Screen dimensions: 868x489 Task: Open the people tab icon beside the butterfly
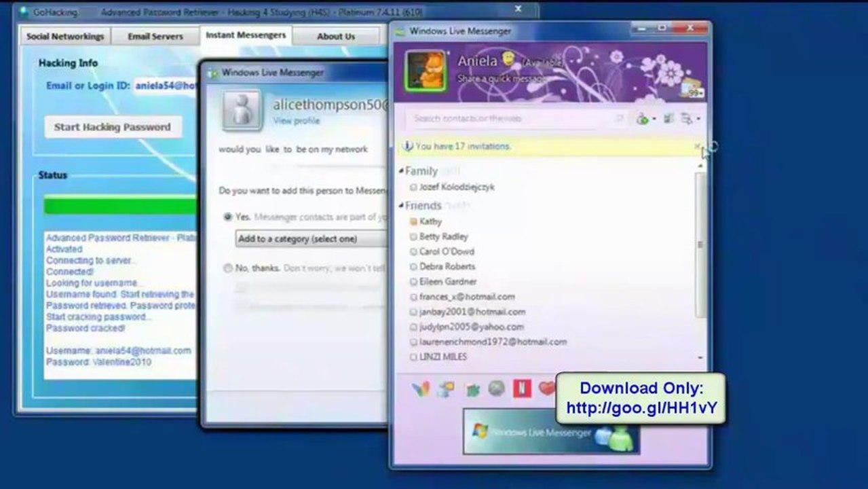446,389
